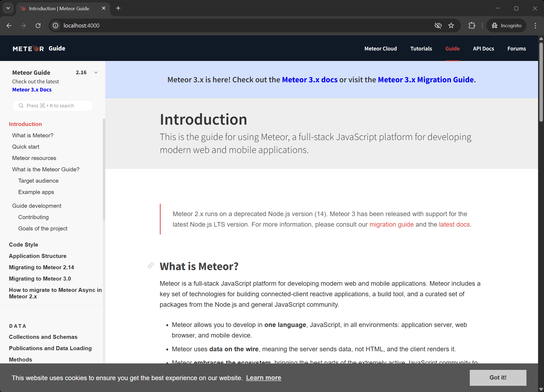The height and width of the screenshot is (392, 544).
Task: Click the anchor link icon beside What is Meteor?
Action: click(151, 265)
